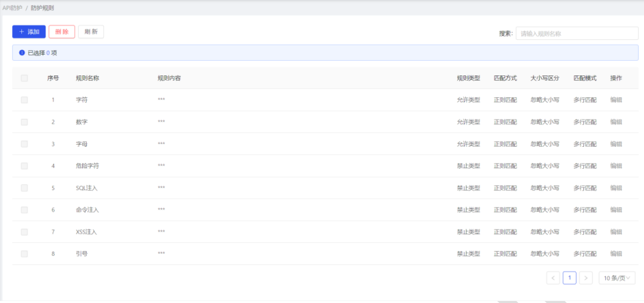Open 编辑 for the 危险字符 rule
The height and width of the screenshot is (303, 644).
point(616,166)
